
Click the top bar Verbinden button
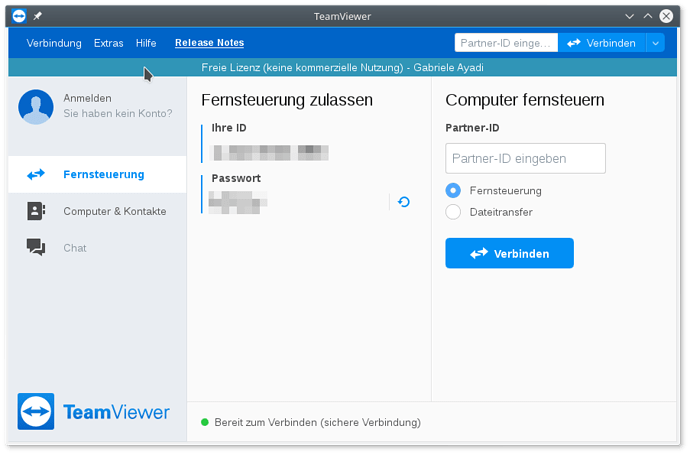pos(602,43)
